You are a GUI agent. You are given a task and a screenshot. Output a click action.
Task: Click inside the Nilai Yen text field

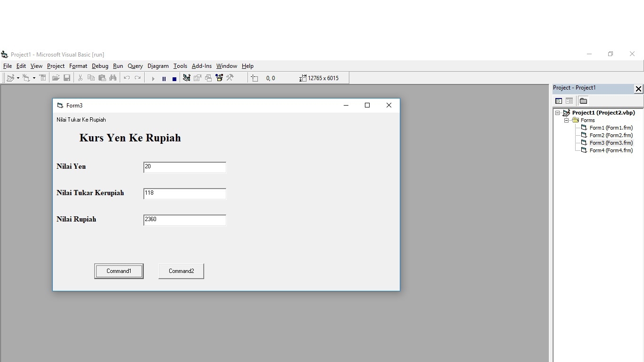point(184,167)
